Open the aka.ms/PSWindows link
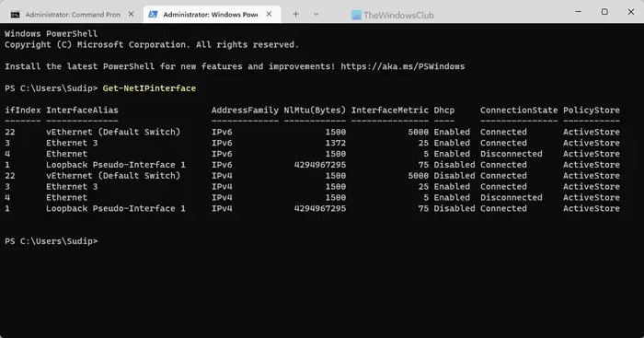 pos(403,66)
